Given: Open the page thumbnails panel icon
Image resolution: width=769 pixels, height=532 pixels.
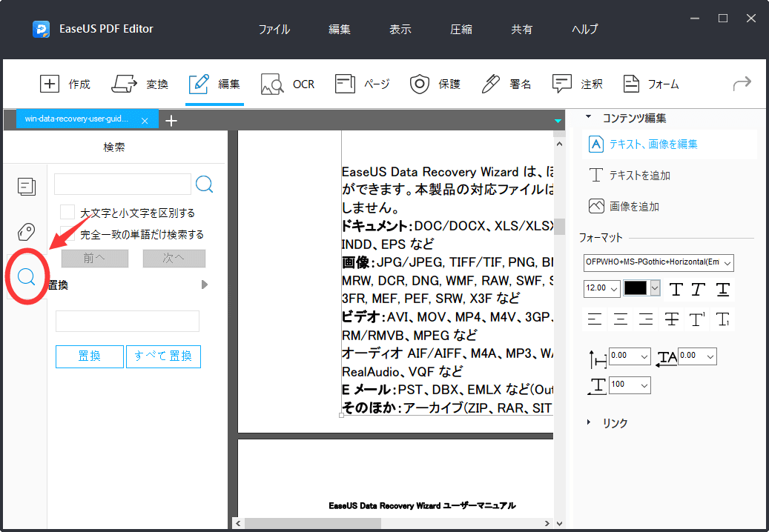Looking at the screenshot, I should click(27, 187).
